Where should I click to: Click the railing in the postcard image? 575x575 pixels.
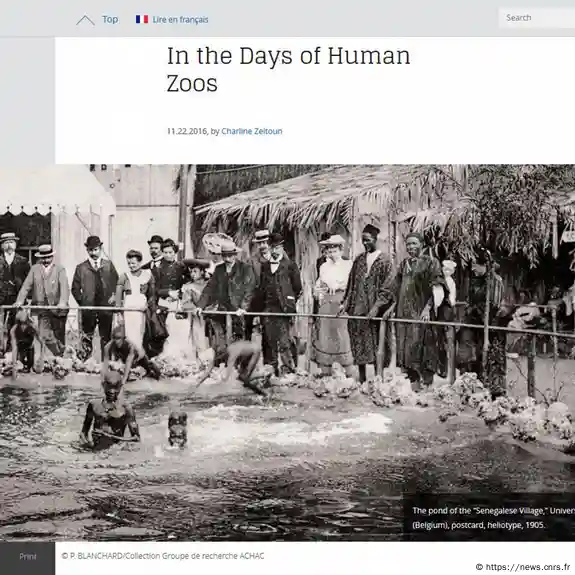[288, 318]
